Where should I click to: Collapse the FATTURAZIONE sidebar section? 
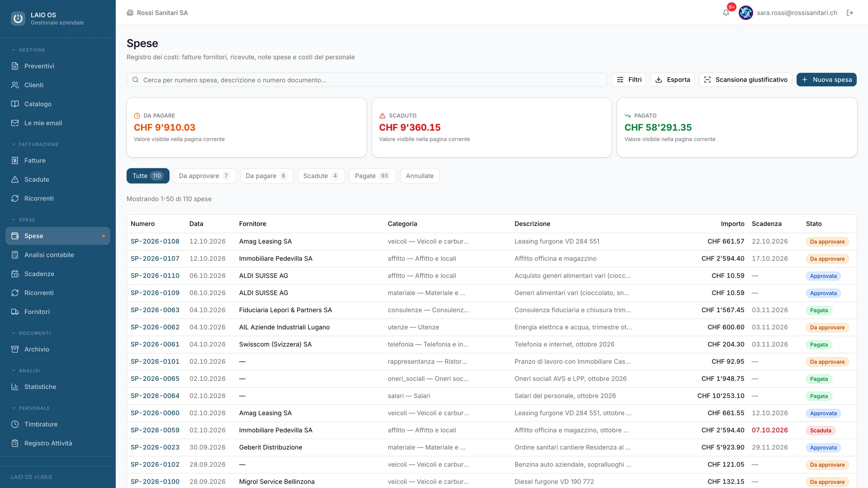tap(35, 144)
